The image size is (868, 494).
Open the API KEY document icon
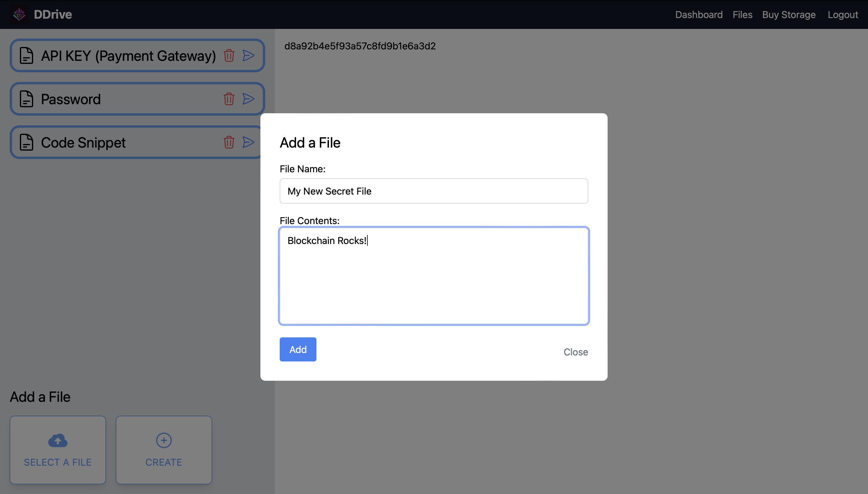click(x=27, y=56)
